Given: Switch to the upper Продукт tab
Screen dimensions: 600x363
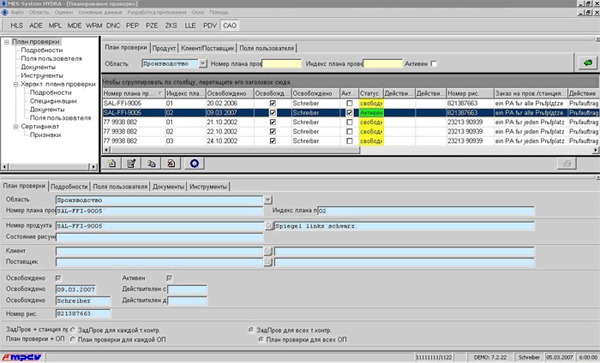Looking at the screenshot, I should pos(164,48).
